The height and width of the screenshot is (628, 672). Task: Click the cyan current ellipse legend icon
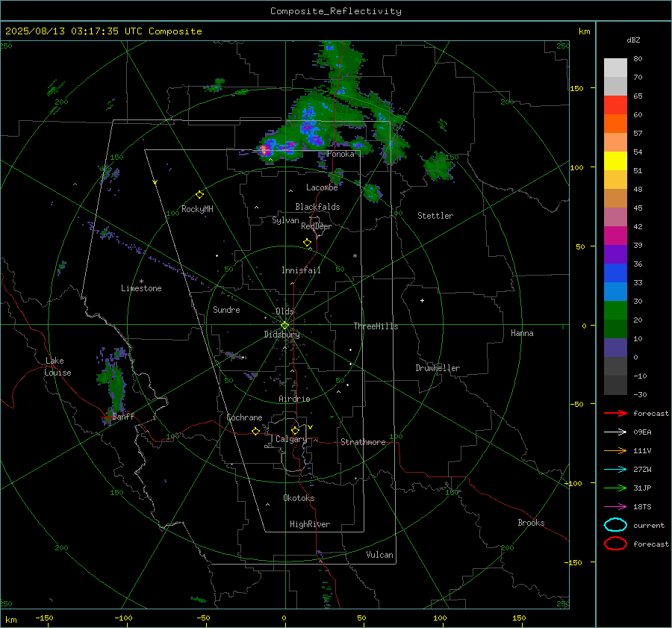pyautogui.click(x=615, y=525)
